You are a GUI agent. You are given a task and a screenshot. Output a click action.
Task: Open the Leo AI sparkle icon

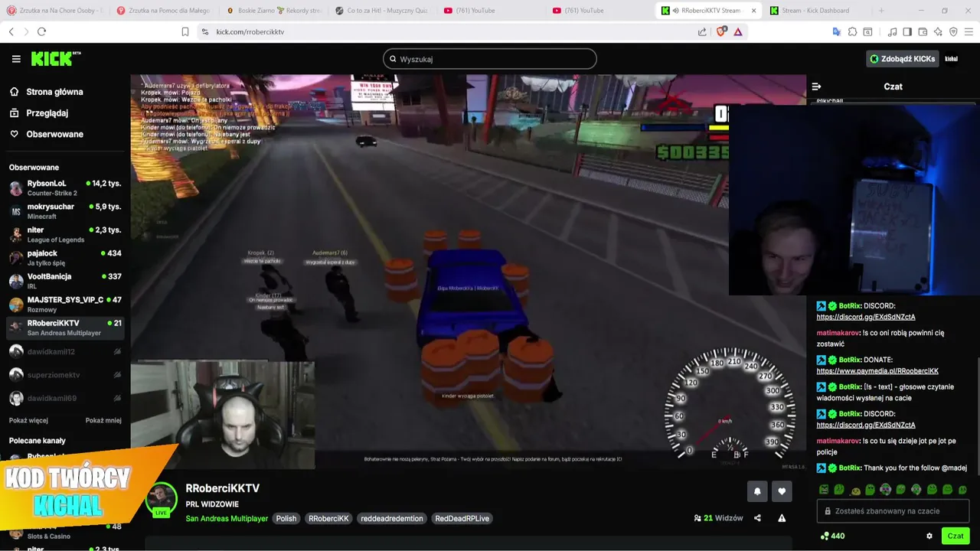[938, 31]
